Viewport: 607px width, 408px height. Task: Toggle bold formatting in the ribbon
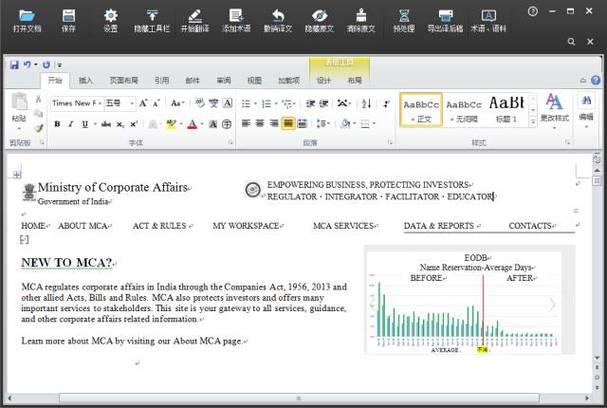(57, 124)
